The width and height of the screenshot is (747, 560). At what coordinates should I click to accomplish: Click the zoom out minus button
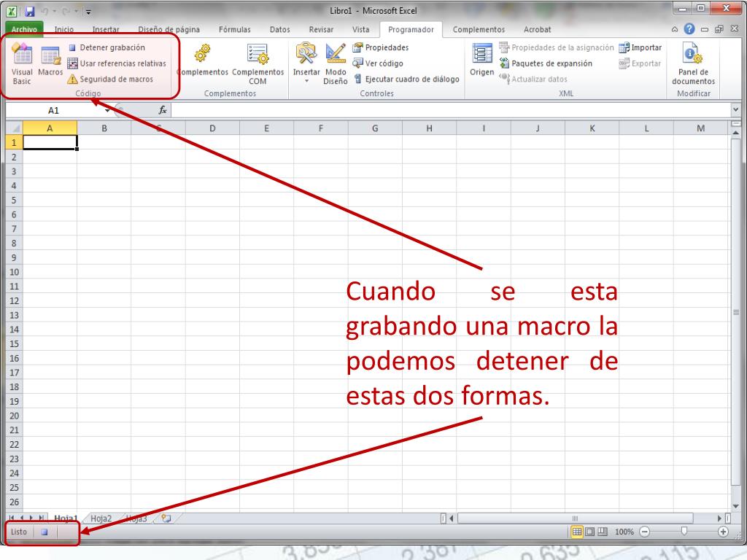point(645,532)
